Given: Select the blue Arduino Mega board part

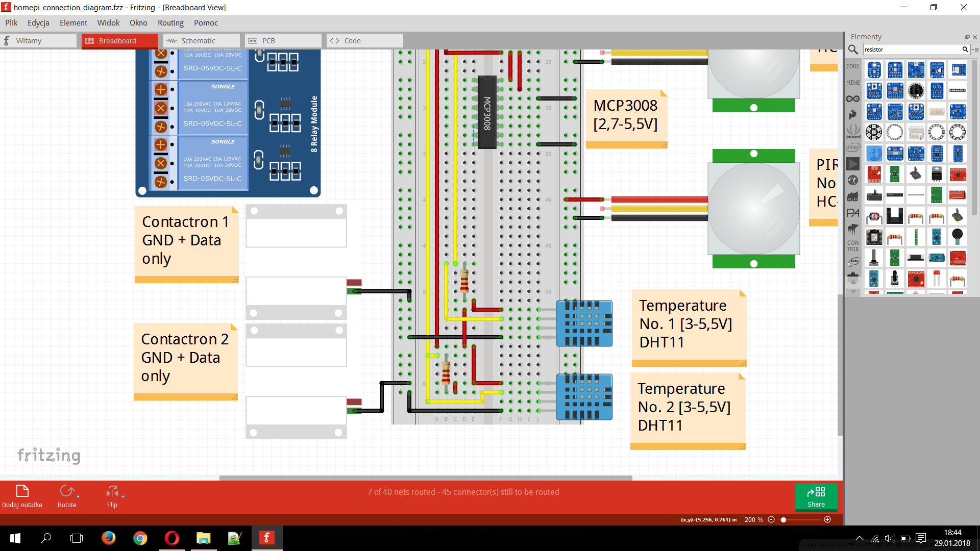Looking at the screenshot, I should click(x=937, y=258).
